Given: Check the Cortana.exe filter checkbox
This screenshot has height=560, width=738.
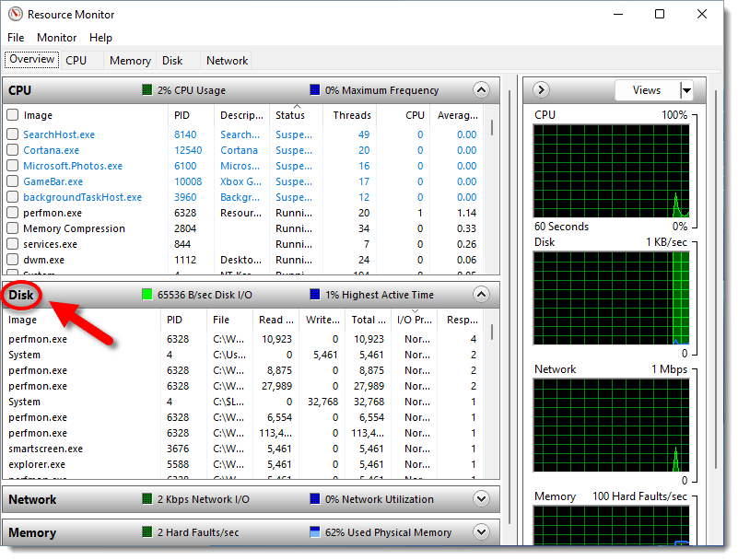Looking at the screenshot, I should 14,150.
